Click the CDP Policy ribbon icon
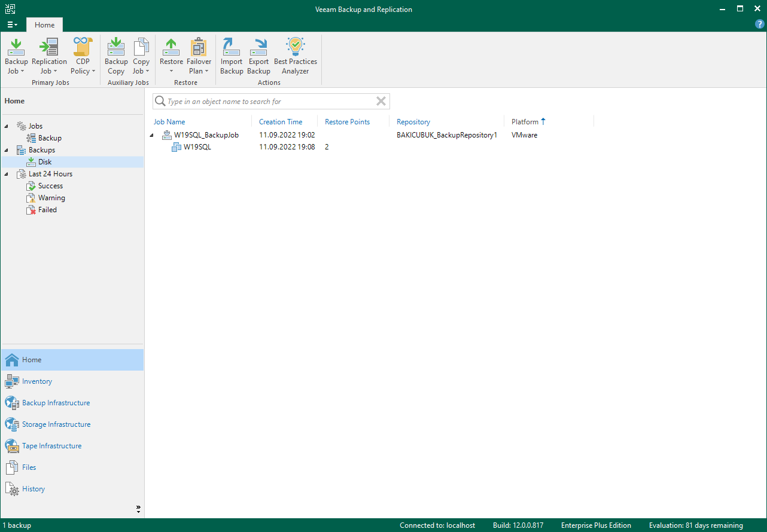Image resolution: width=767 pixels, height=532 pixels. pos(83,47)
